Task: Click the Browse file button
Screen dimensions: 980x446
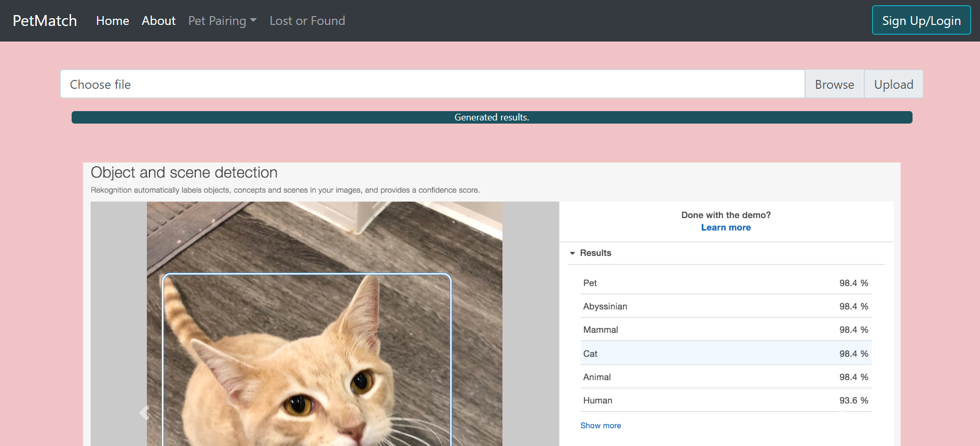Action: (x=834, y=84)
